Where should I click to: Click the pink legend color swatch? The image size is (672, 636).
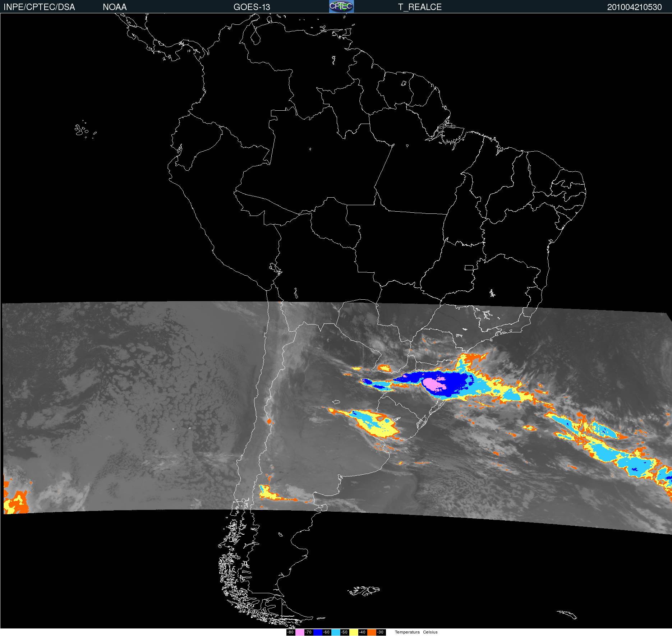(300, 632)
